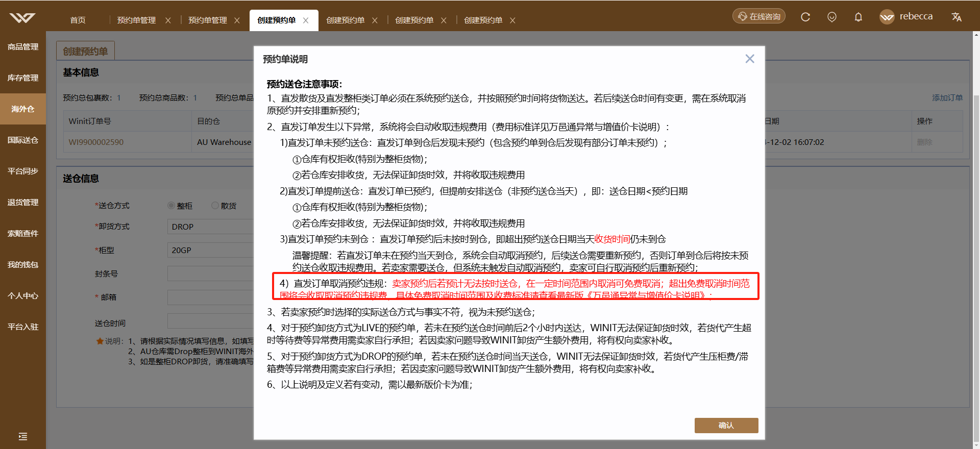Close the first 预约单管理 tab
The width and height of the screenshot is (980, 449).
(168, 20)
